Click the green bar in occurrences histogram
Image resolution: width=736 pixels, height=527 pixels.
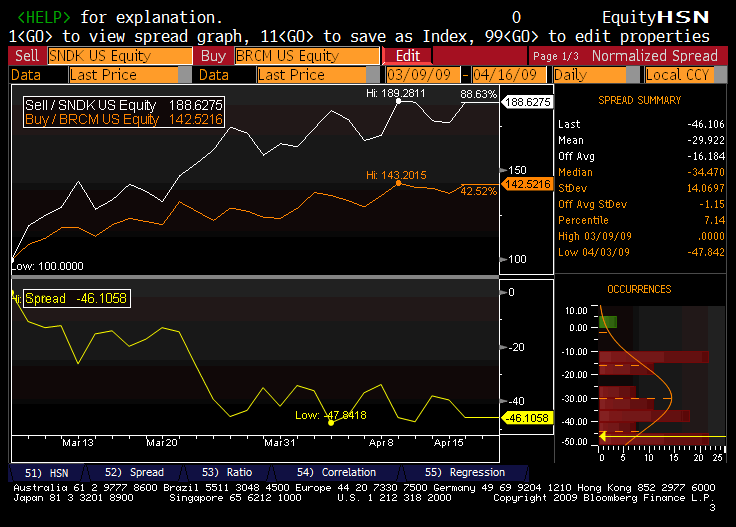[608, 322]
